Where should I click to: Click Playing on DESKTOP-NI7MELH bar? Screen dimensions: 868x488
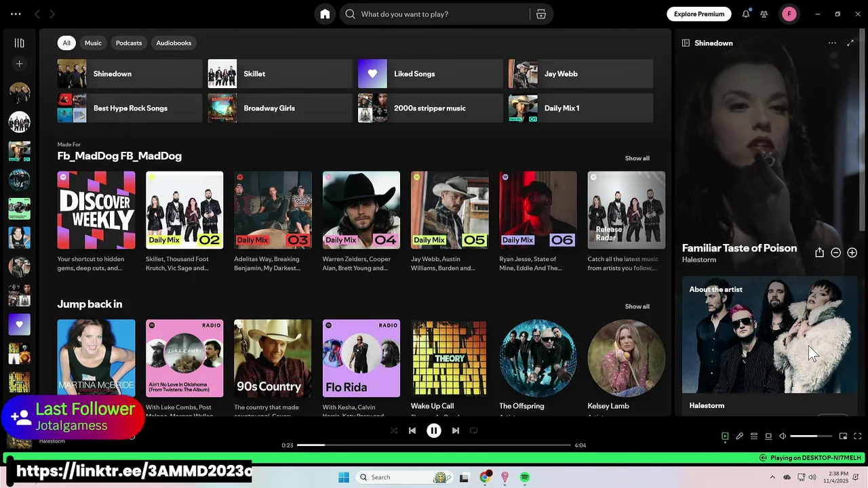coord(810,458)
